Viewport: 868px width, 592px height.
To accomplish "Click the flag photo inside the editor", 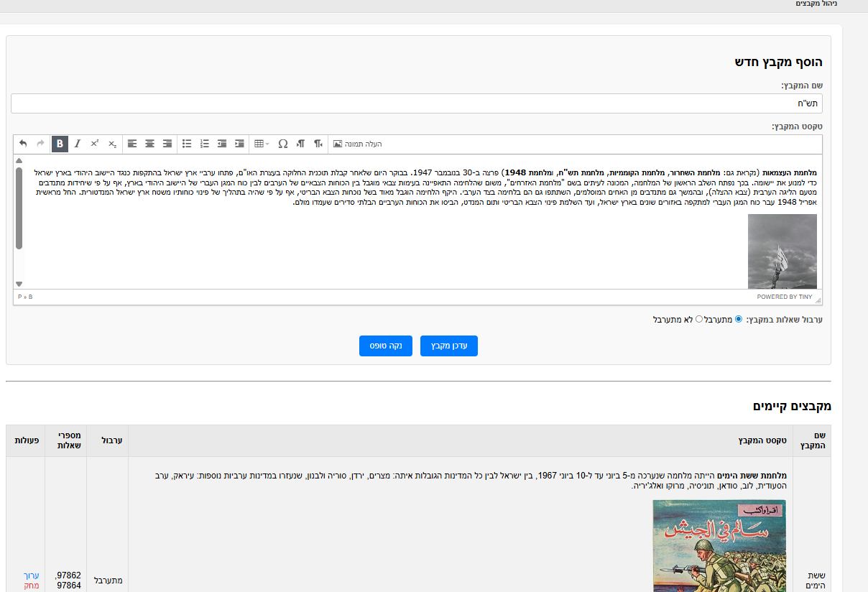I will click(782, 251).
